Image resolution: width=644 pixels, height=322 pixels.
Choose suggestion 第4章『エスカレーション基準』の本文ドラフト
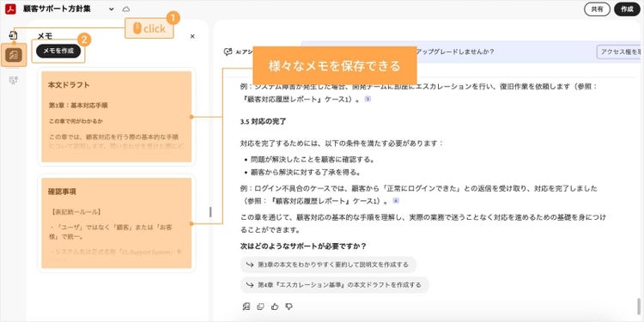334,285
